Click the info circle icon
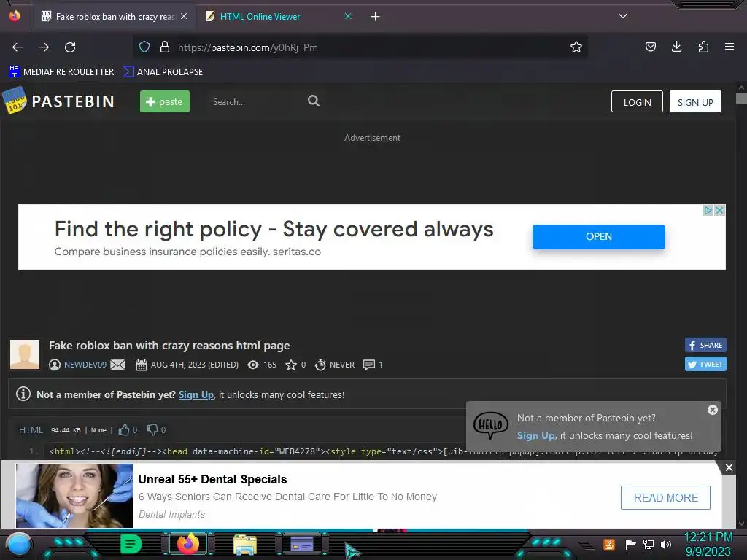 click(x=23, y=394)
